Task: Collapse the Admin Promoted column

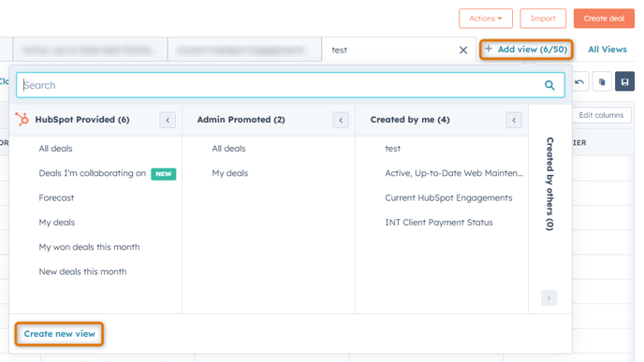Action: click(341, 121)
